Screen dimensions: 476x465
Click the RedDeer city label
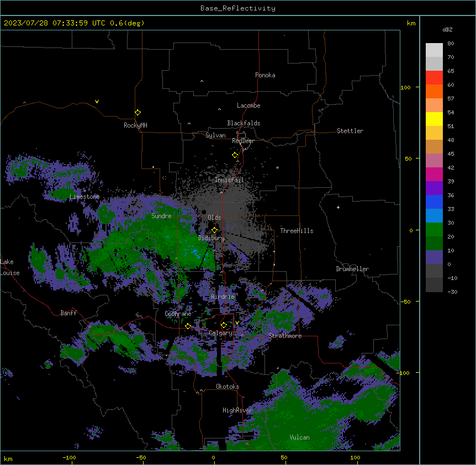pyautogui.click(x=243, y=141)
